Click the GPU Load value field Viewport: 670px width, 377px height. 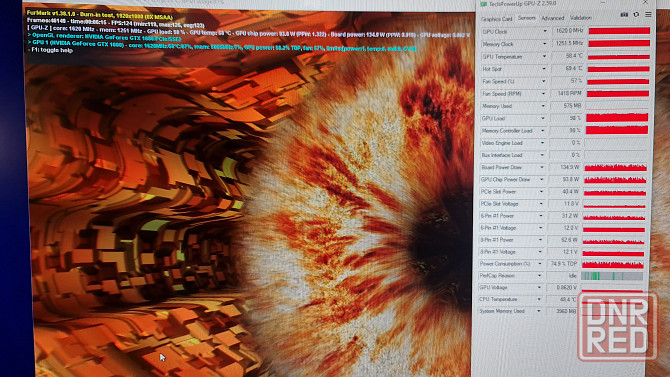coord(566,118)
